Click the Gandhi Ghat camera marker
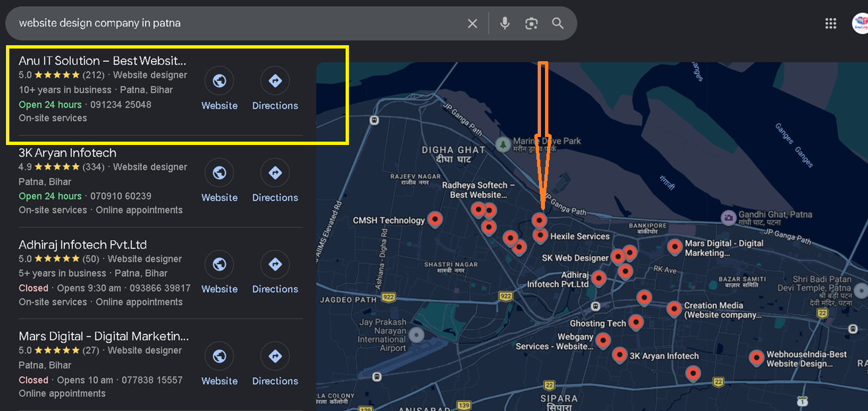 coord(728,217)
